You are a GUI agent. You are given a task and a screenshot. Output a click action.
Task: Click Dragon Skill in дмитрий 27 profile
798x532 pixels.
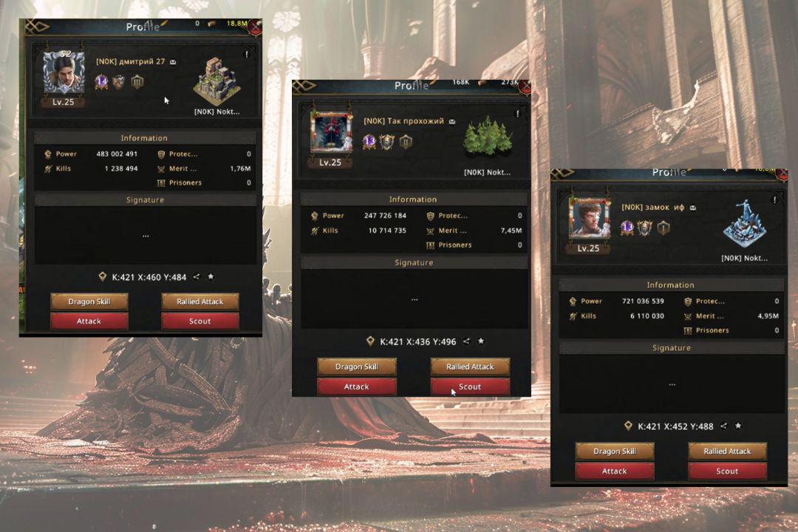click(x=89, y=301)
